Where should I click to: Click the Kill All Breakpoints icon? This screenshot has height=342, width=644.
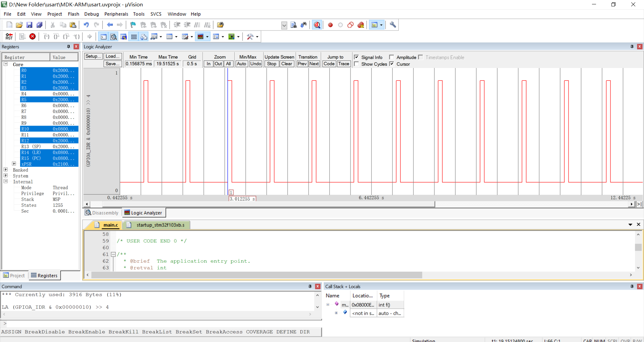361,25
